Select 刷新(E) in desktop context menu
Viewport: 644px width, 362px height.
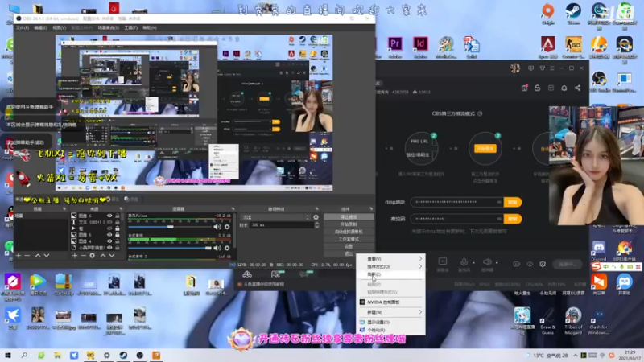pyautogui.click(x=390, y=274)
